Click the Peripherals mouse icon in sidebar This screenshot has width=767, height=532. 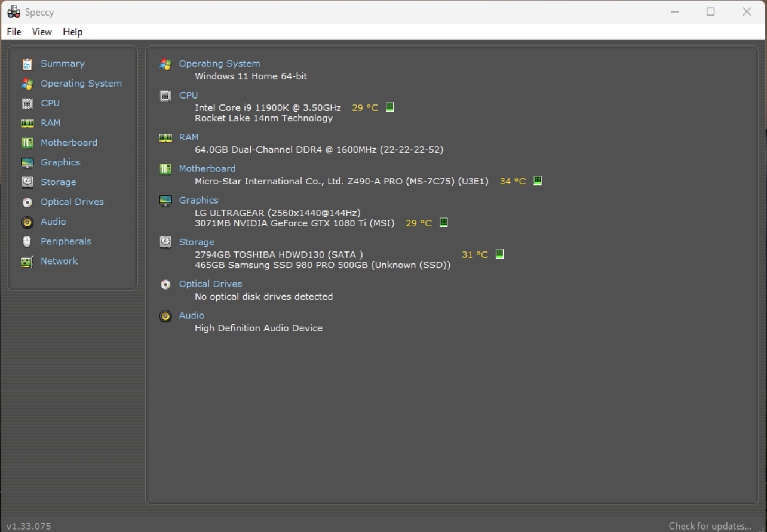pyautogui.click(x=27, y=241)
